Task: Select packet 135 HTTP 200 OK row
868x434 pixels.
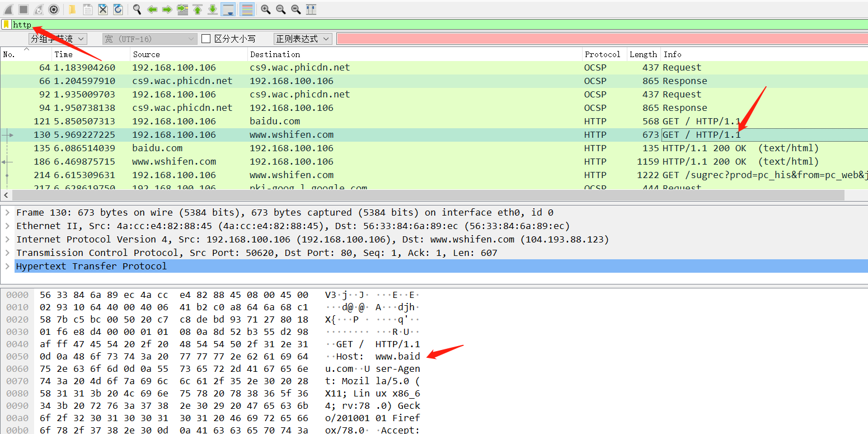Action: (x=434, y=148)
